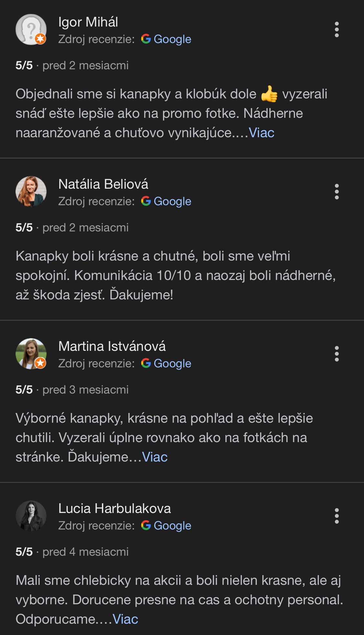This screenshot has height=635, width=364.
Task: Click reviewer name Lucia Harbulakova
Action: [115, 508]
